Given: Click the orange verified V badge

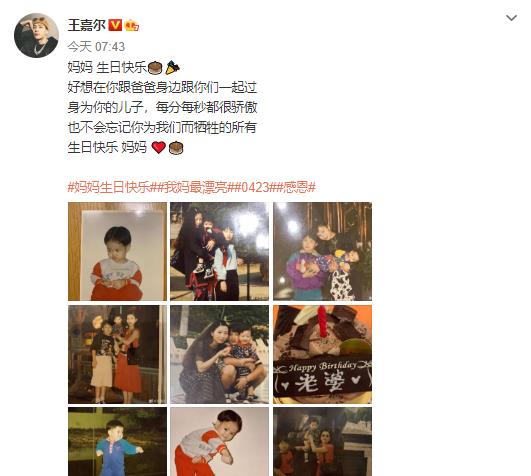Looking at the screenshot, I should [x=115, y=25].
